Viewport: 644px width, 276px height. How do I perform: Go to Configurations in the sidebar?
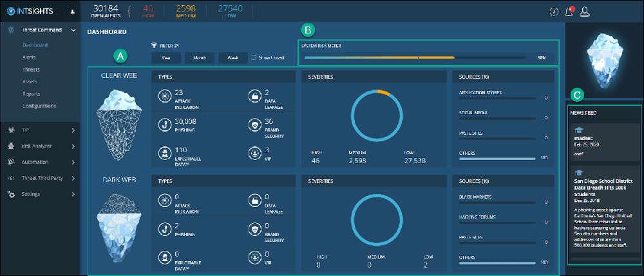coord(39,106)
